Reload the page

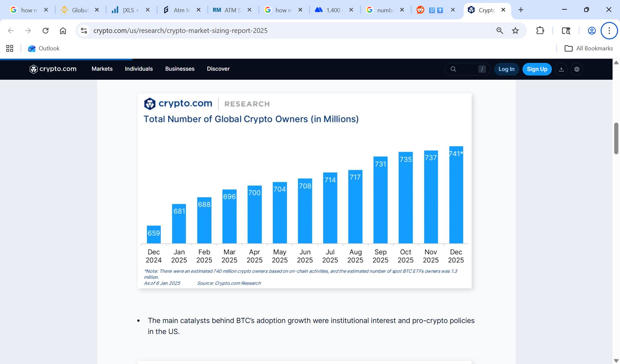(46, 31)
